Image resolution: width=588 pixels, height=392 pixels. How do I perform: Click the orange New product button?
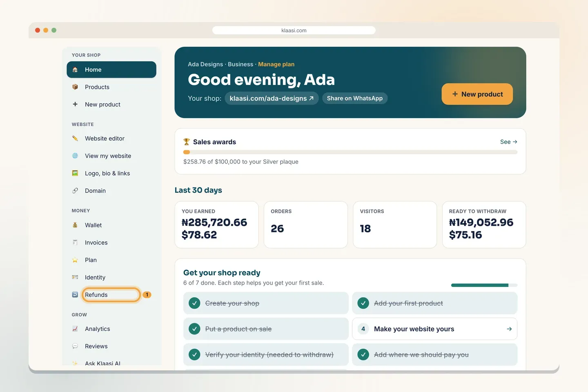pos(477,94)
